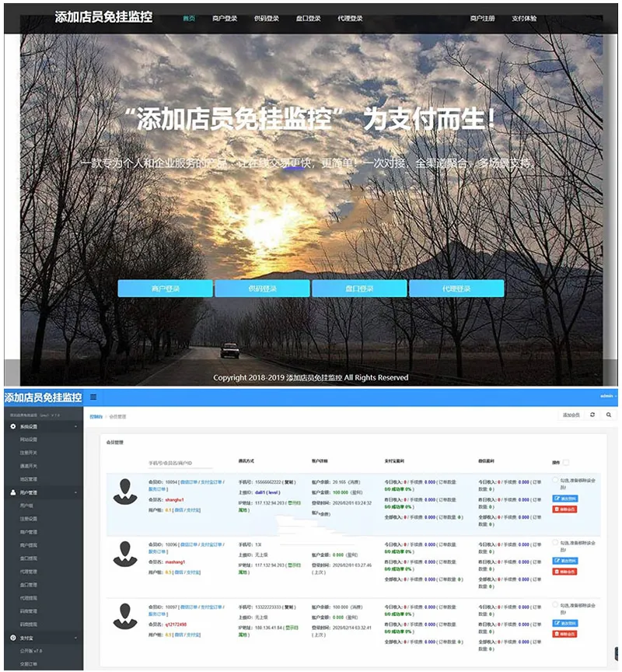Click blue edit button for member 10097
This screenshot has width=622, height=672.
click(x=565, y=623)
